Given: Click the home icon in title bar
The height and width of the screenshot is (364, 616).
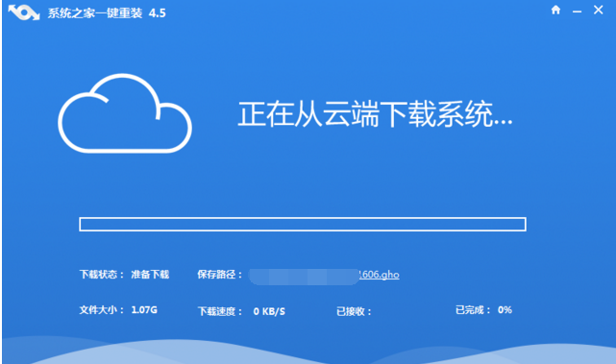Looking at the screenshot, I should (x=555, y=10).
